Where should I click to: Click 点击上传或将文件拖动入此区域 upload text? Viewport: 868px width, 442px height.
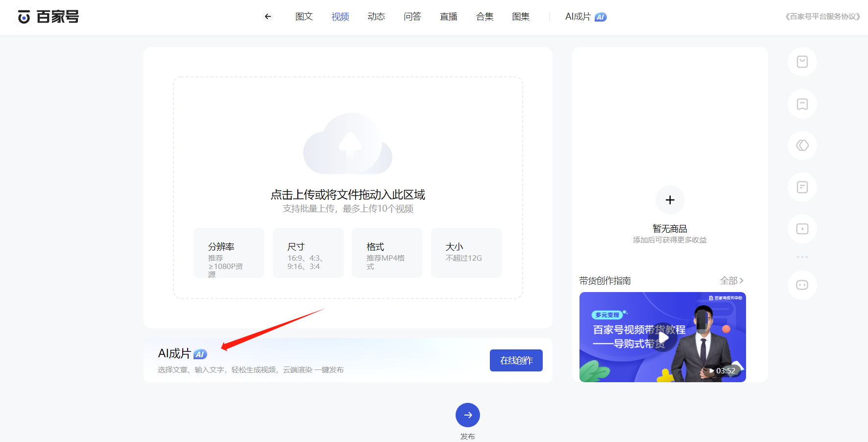[x=348, y=195]
